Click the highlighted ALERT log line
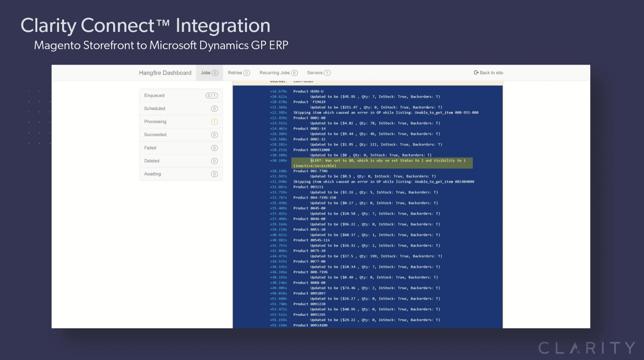This screenshot has height=360, width=644. tap(382, 163)
